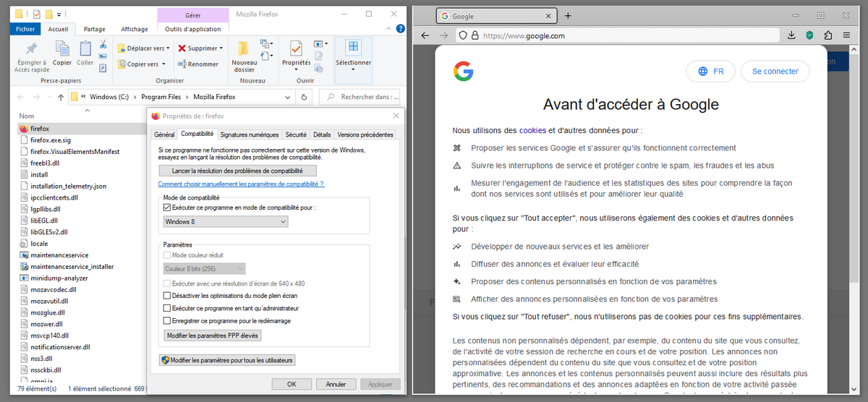
Task: Click the scissors Cut icon
Action: (x=103, y=45)
